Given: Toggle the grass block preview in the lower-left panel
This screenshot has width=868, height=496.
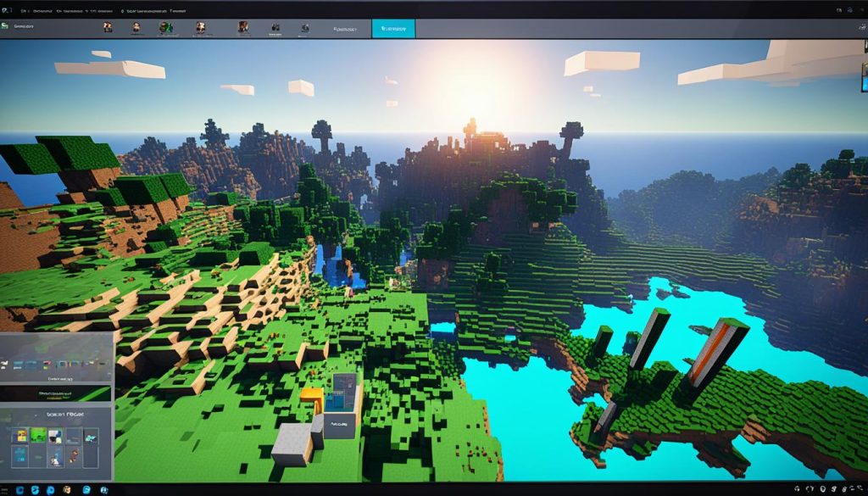Looking at the screenshot, I should [x=36, y=435].
